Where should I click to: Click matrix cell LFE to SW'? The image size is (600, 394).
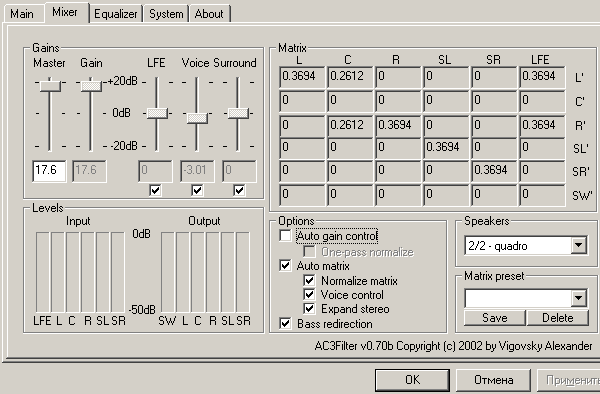(542, 195)
